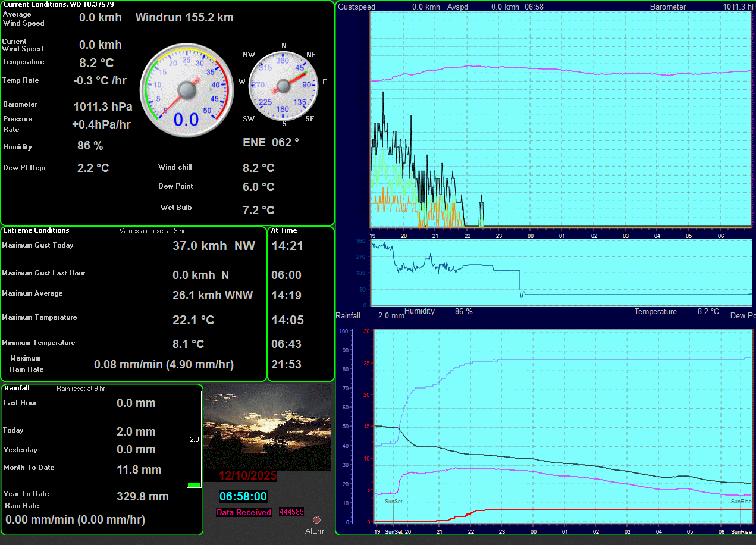Click the red date display 12/10/2025
The image size is (756, 545).
247,476
